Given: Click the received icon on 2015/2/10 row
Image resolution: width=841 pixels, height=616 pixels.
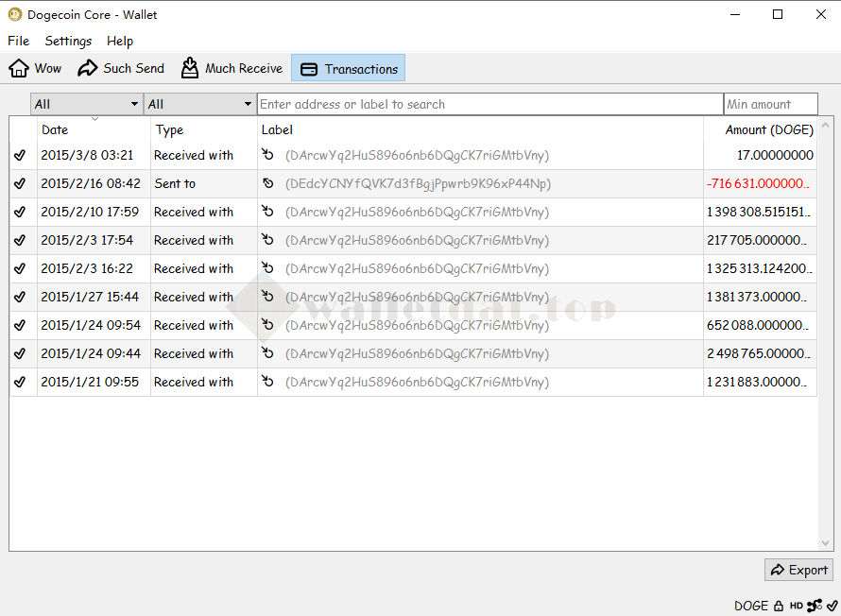Looking at the screenshot, I should (x=268, y=213).
